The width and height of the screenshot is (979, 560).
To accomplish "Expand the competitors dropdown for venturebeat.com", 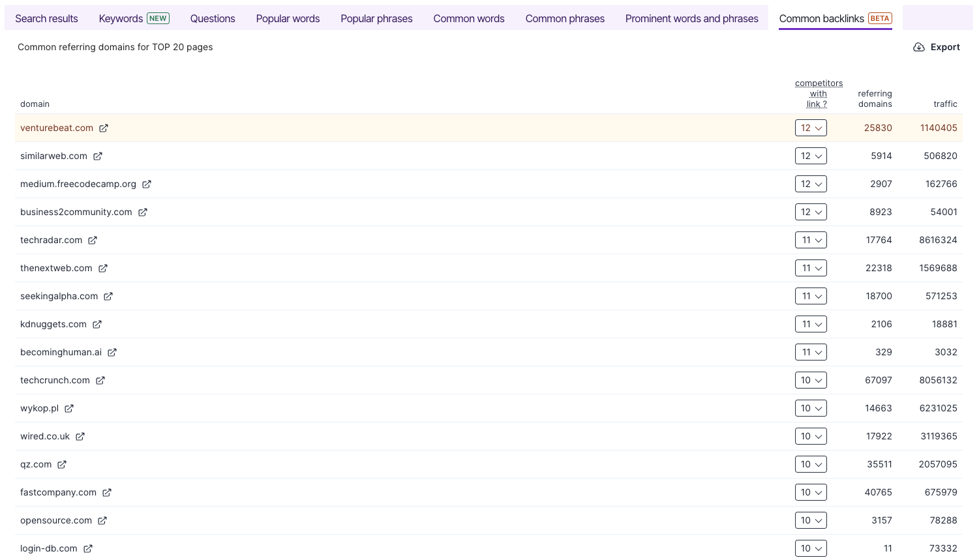I will (x=811, y=128).
